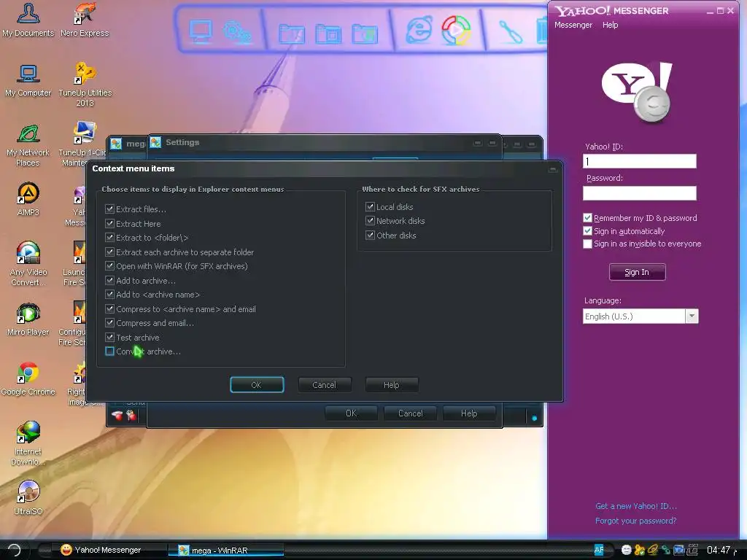Image resolution: width=747 pixels, height=560 pixels.
Task: Click the Start orb on taskbar
Action: 15,550
